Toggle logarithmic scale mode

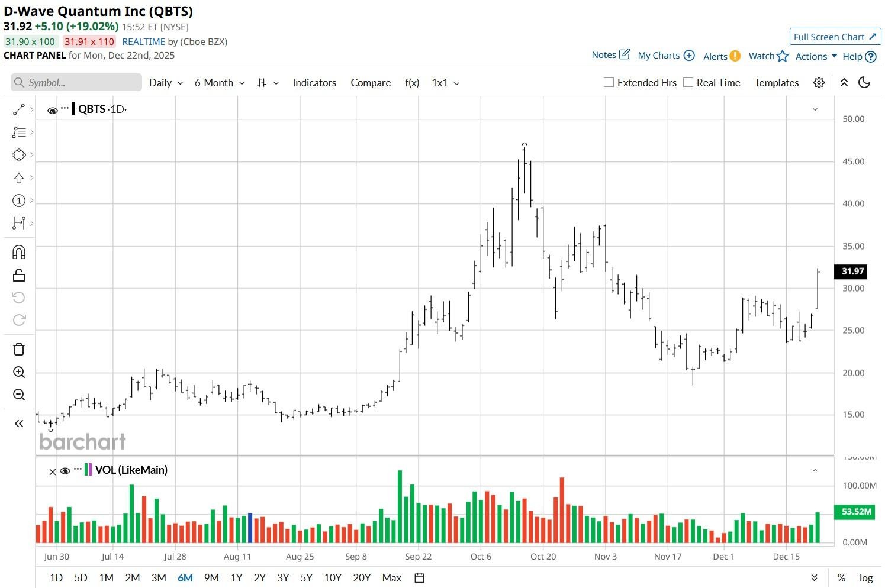[866, 578]
